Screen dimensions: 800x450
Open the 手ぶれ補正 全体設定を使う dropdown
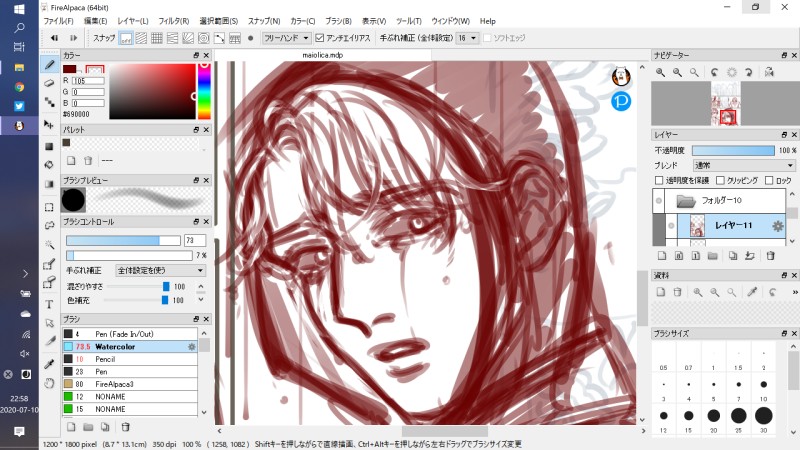(x=160, y=270)
